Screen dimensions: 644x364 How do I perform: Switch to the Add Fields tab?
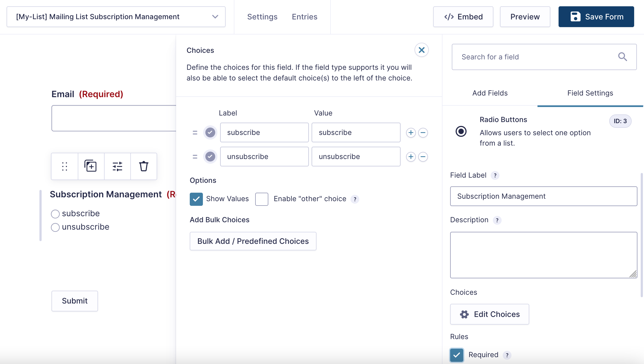coord(490,93)
